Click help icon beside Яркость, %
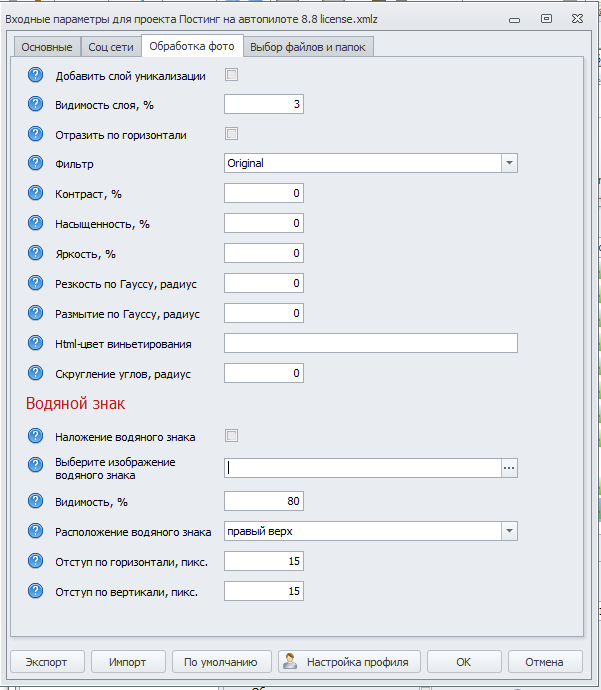The image size is (601, 690). click(x=36, y=253)
